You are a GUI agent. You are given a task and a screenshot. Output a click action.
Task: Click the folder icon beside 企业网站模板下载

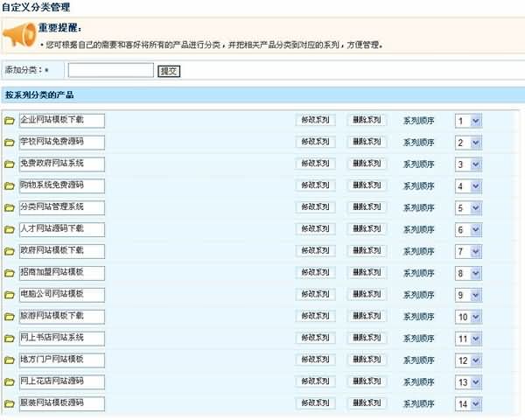[10, 121]
